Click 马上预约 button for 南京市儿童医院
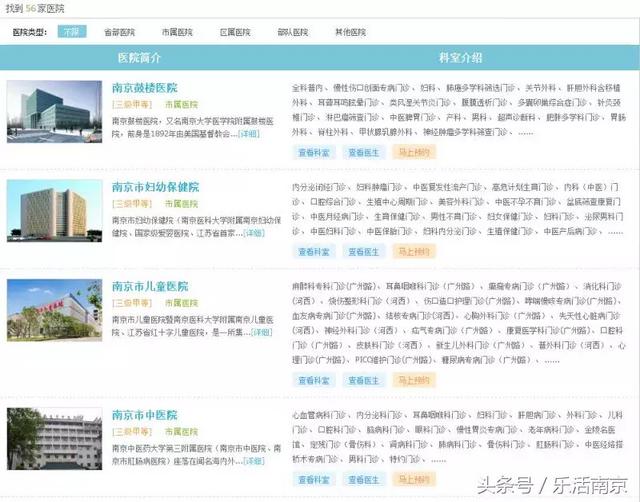This screenshot has height=502, width=640. (414, 380)
